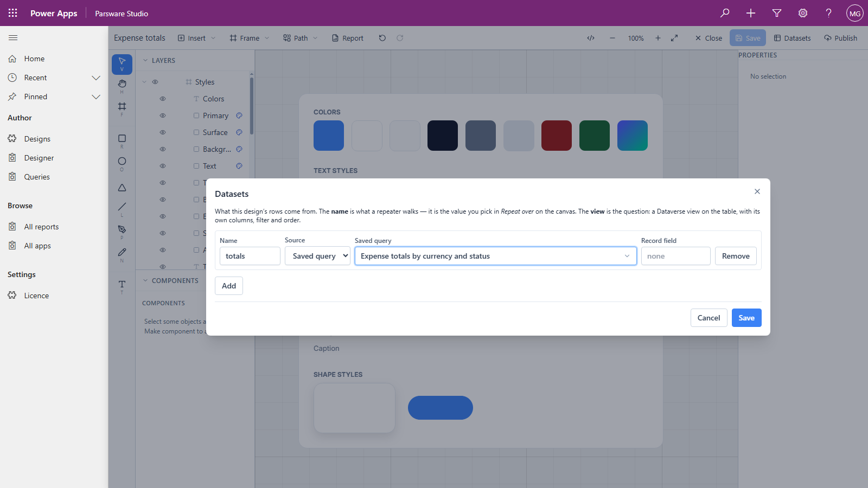Expand the Recent section chevron
Image resolution: width=868 pixels, height=488 pixels.
(96, 78)
